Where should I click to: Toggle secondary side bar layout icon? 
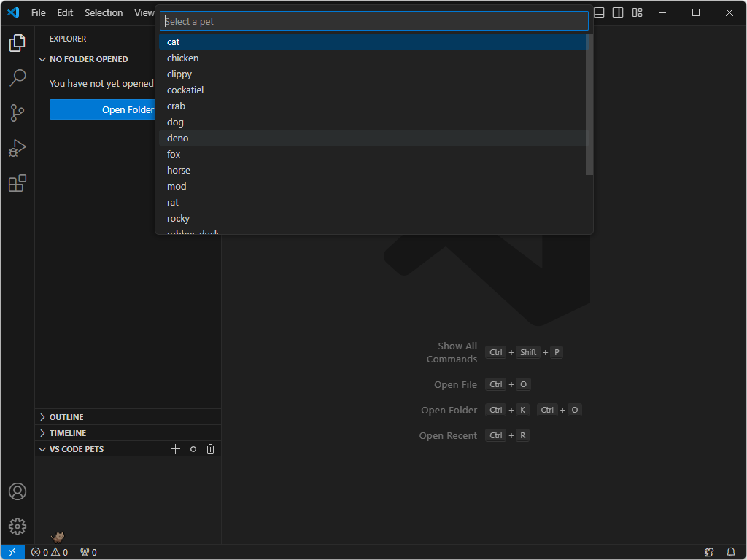(x=618, y=12)
